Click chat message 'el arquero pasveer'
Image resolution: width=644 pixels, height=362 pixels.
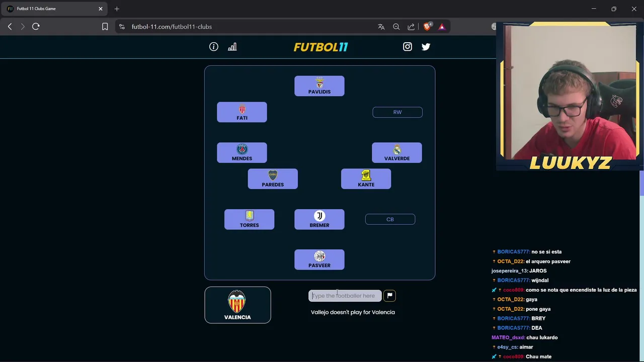548,261
